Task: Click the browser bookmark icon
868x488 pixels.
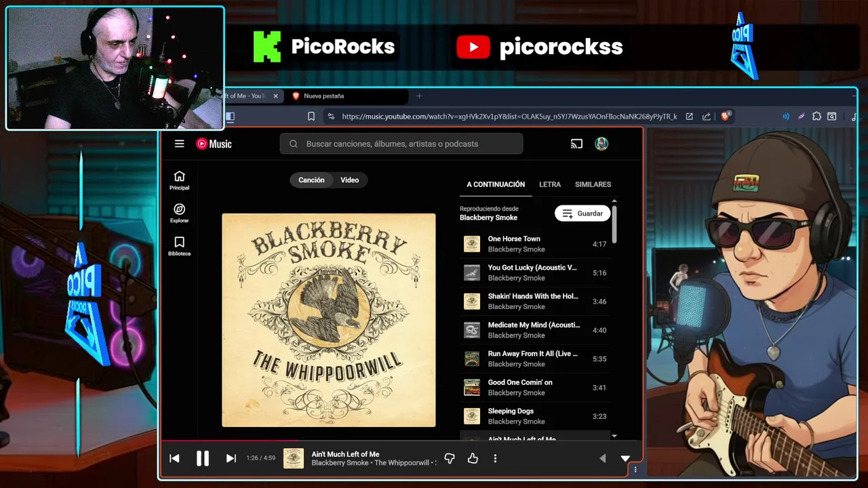Action: coord(311,117)
